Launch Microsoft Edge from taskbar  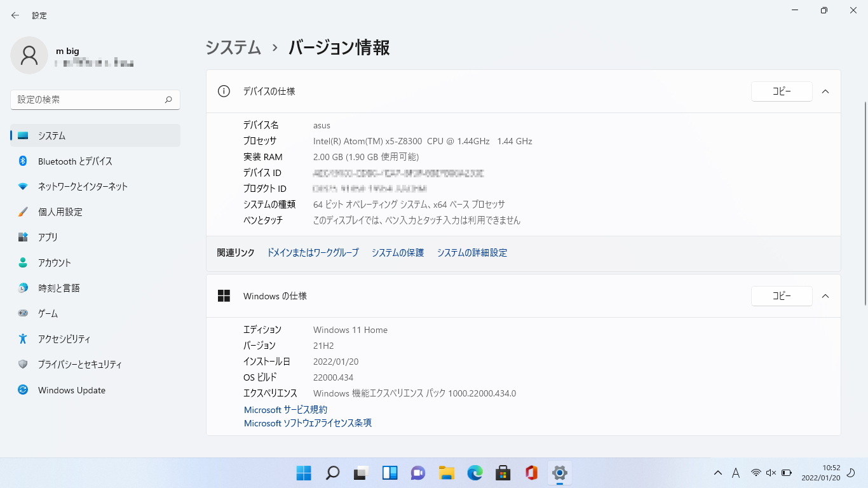pyautogui.click(x=475, y=473)
